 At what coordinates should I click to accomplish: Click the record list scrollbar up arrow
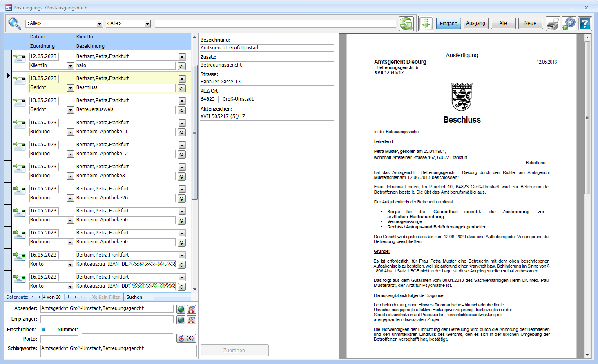[194, 37]
